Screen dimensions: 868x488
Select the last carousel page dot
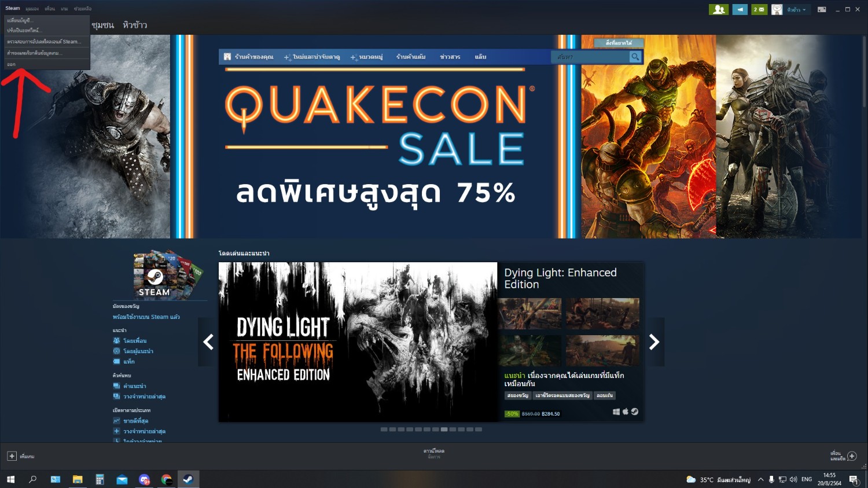click(479, 430)
